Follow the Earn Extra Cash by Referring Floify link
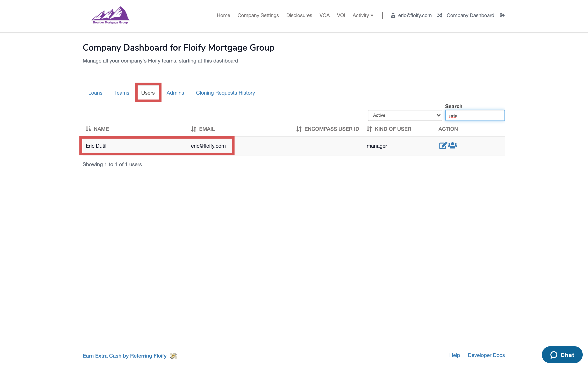The width and height of the screenshot is (588, 366). (124, 356)
